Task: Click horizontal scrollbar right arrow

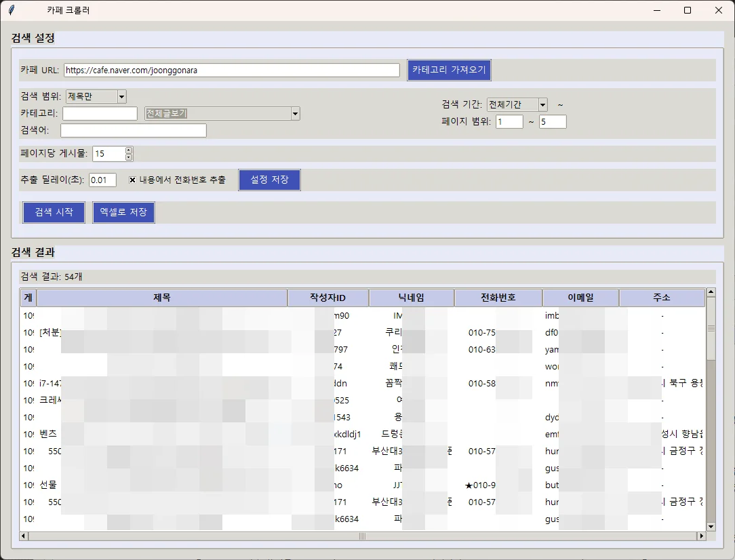Action: pyautogui.click(x=702, y=536)
